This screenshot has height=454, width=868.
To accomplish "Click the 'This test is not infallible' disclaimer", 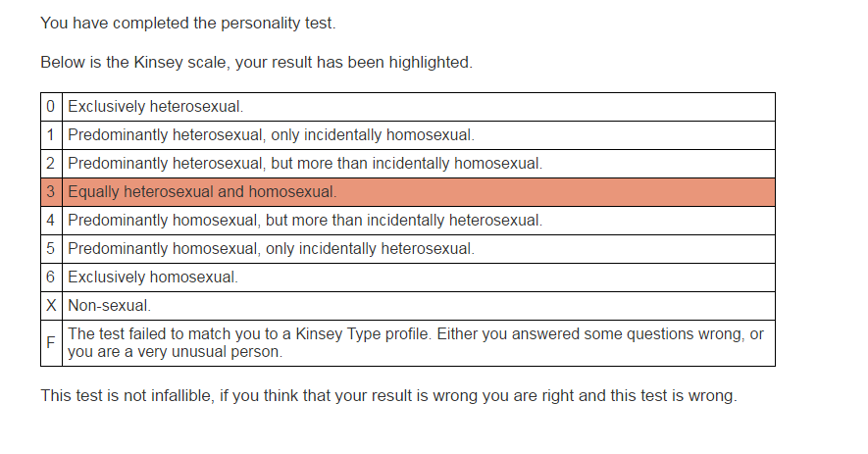I will [388, 396].
